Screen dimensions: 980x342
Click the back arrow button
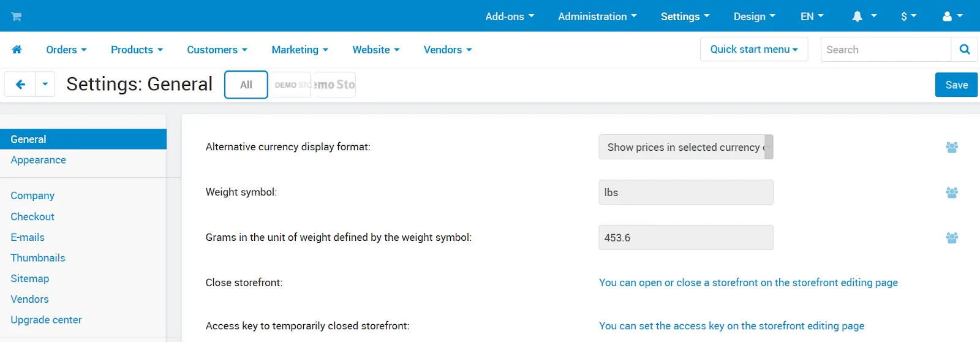(20, 85)
